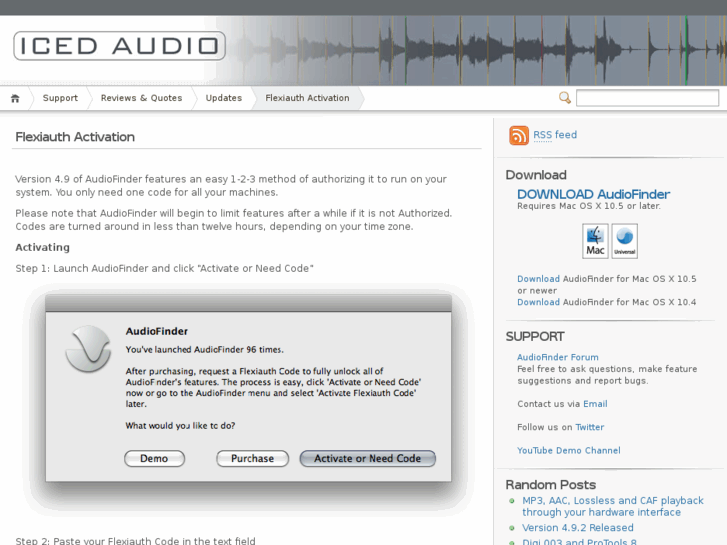This screenshot has height=545, width=727.
Task: Download AudioFinder for Mac OS X 10.4
Action: tap(538, 302)
